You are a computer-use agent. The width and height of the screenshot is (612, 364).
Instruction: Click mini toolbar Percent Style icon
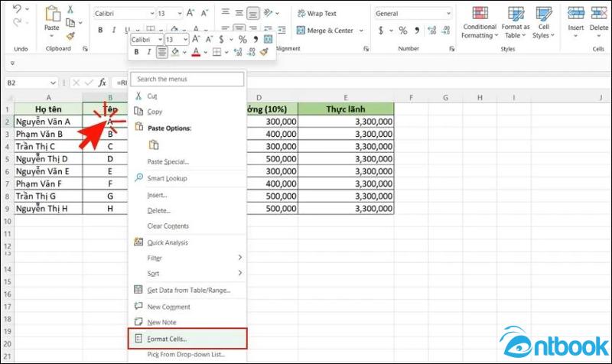[x=243, y=39]
